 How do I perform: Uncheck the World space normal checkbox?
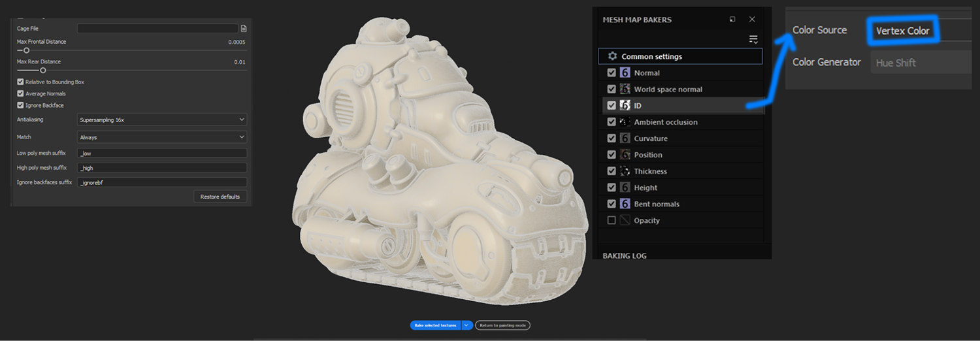point(612,89)
